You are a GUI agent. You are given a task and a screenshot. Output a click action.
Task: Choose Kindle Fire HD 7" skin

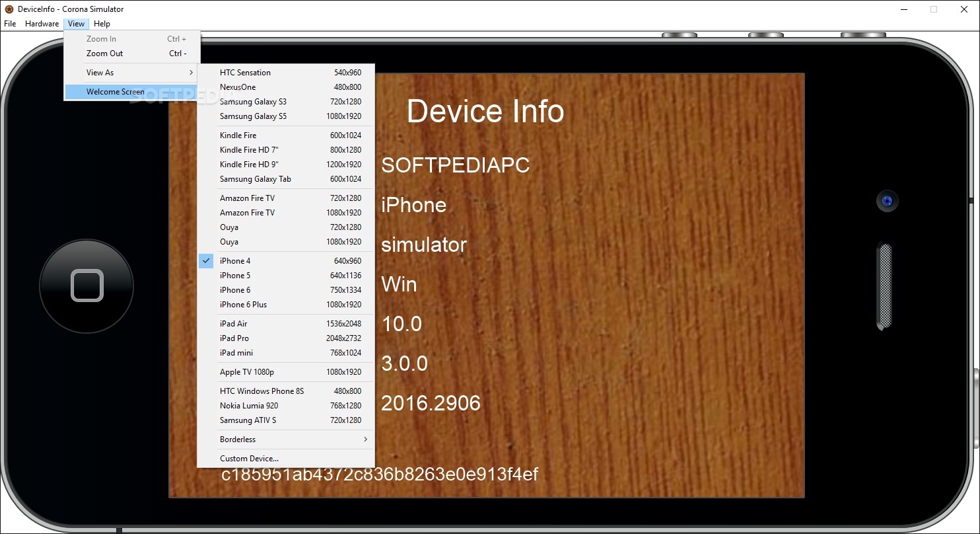pos(286,150)
